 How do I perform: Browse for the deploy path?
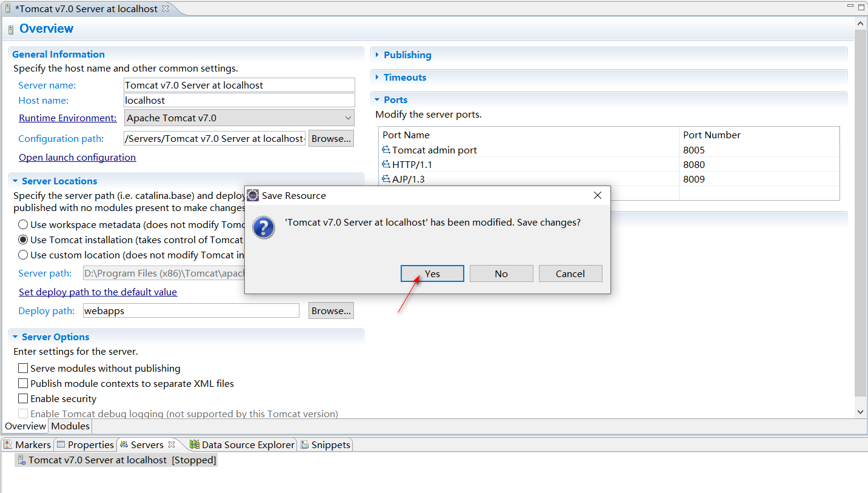pyautogui.click(x=331, y=310)
